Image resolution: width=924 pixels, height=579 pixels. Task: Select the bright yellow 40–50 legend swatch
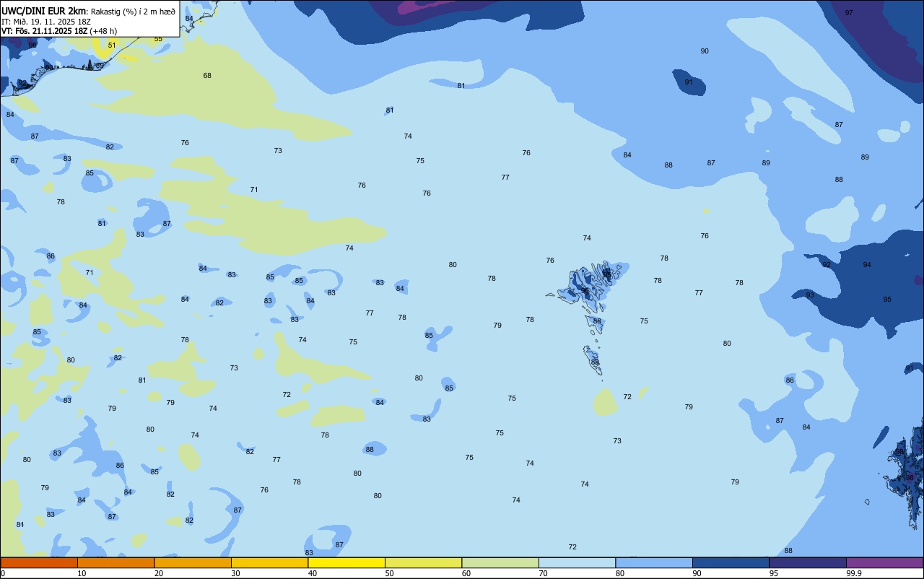346,562
